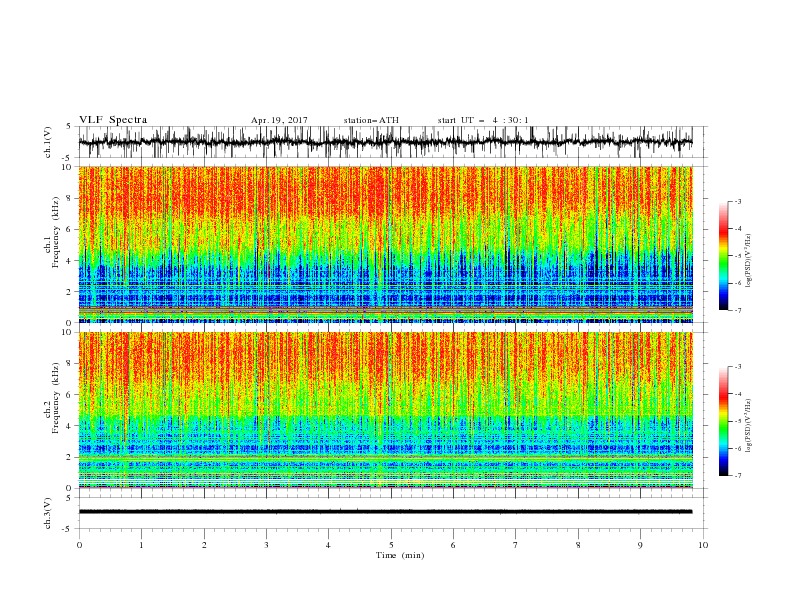The height and width of the screenshot is (612, 792).
Task: Click the "-3" label on ch.1 color bar
Action: point(737,201)
